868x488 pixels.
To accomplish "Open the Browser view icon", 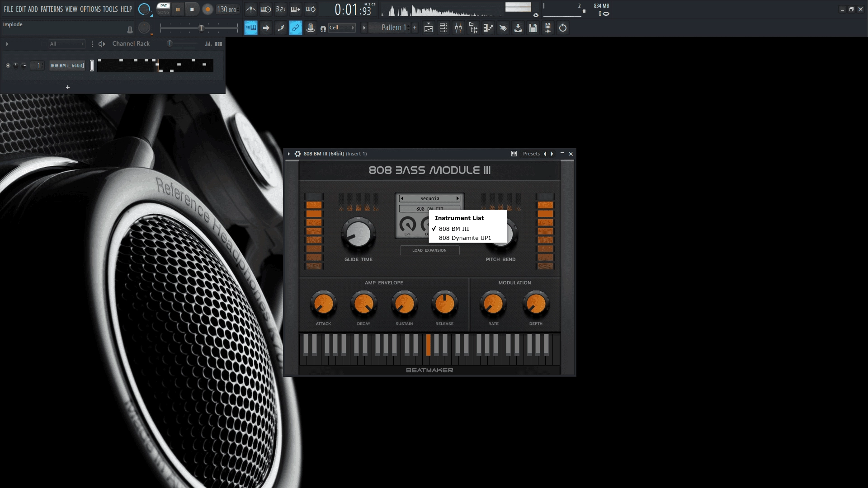I will pos(473,28).
